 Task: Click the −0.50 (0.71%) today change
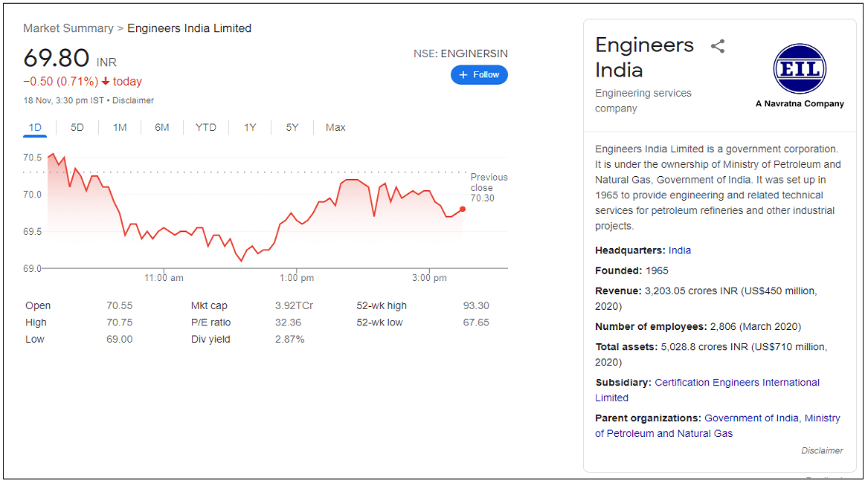coord(83,82)
